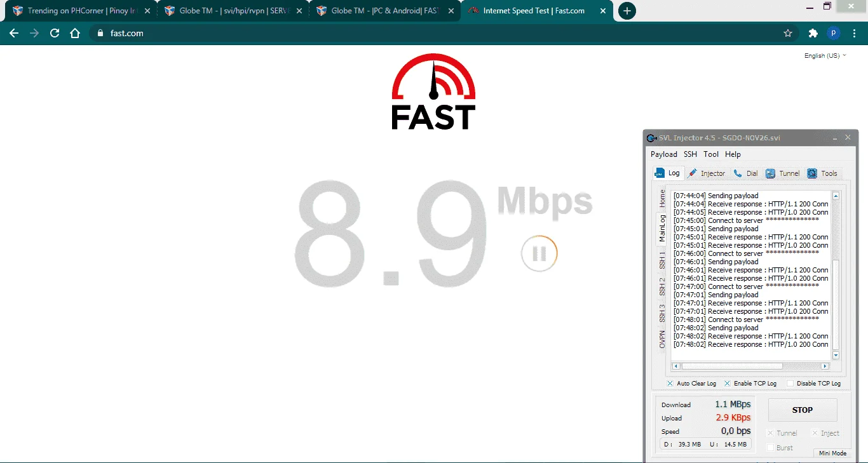Click log line [07:48:02] Sending payload
Viewport: 868px width, 463px height.
click(x=716, y=328)
